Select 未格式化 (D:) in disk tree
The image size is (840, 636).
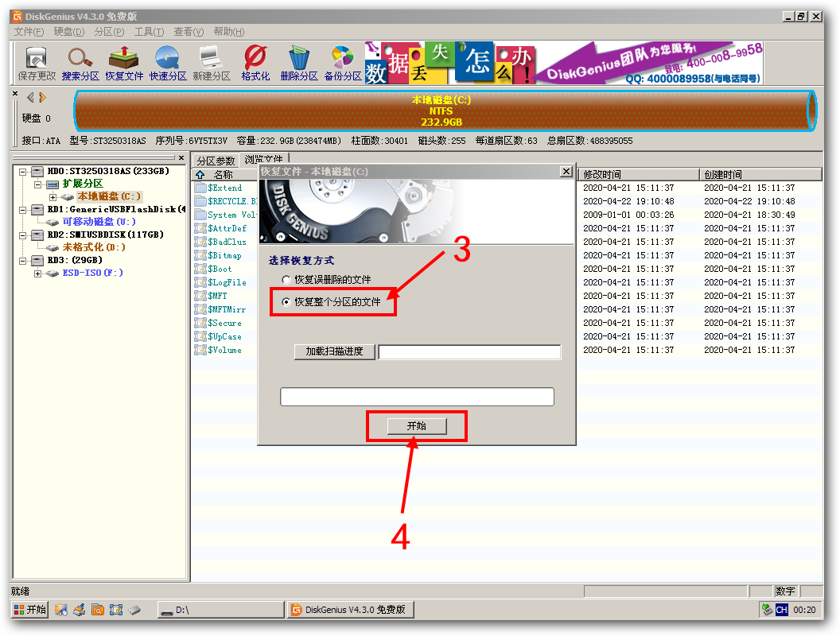tap(94, 247)
